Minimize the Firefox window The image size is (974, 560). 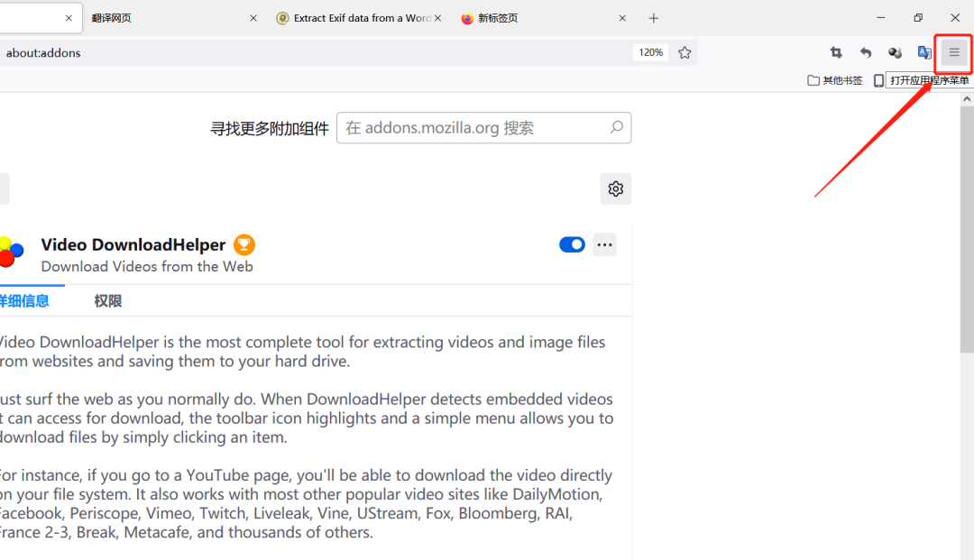click(x=880, y=18)
